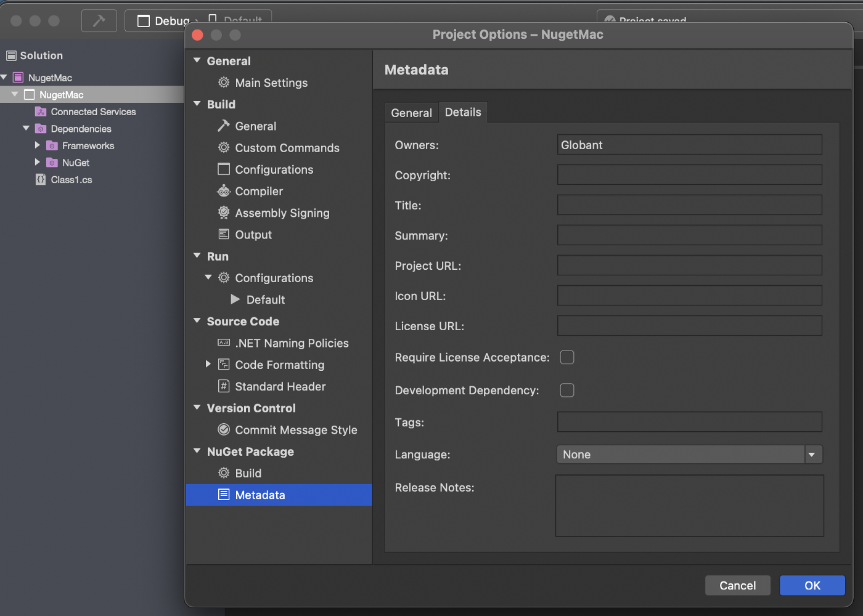Collapse the NuGet Package section
863x616 pixels.
point(197,451)
